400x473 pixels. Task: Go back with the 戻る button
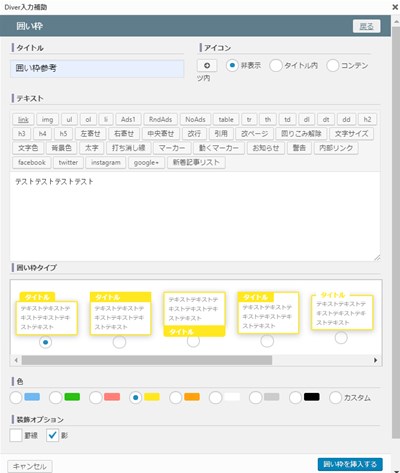coord(367,26)
